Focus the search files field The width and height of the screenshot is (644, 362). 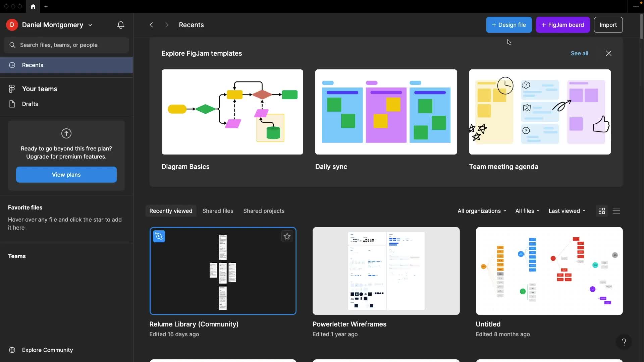(66, 45)
